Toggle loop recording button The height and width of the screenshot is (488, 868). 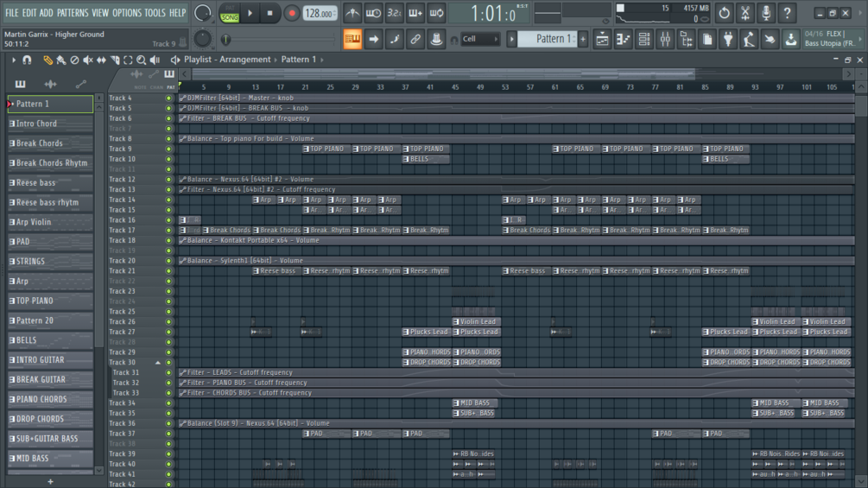tap(436, 13)
